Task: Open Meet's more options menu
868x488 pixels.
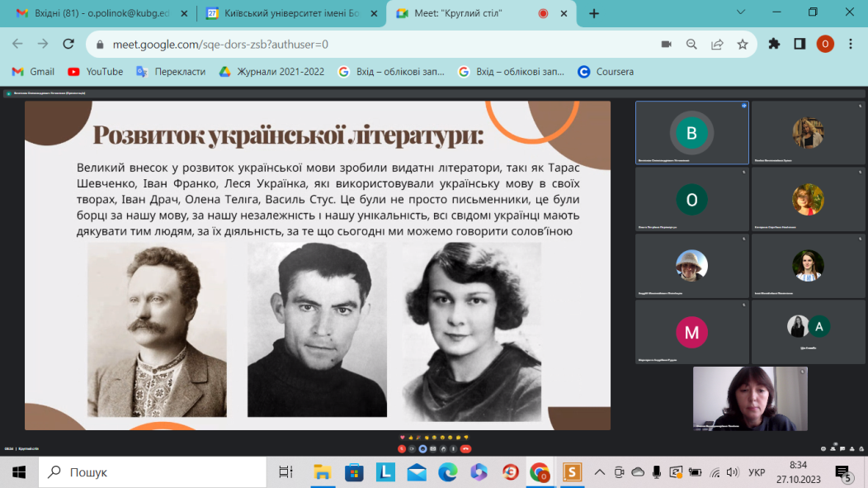Action: pos(453,449)
